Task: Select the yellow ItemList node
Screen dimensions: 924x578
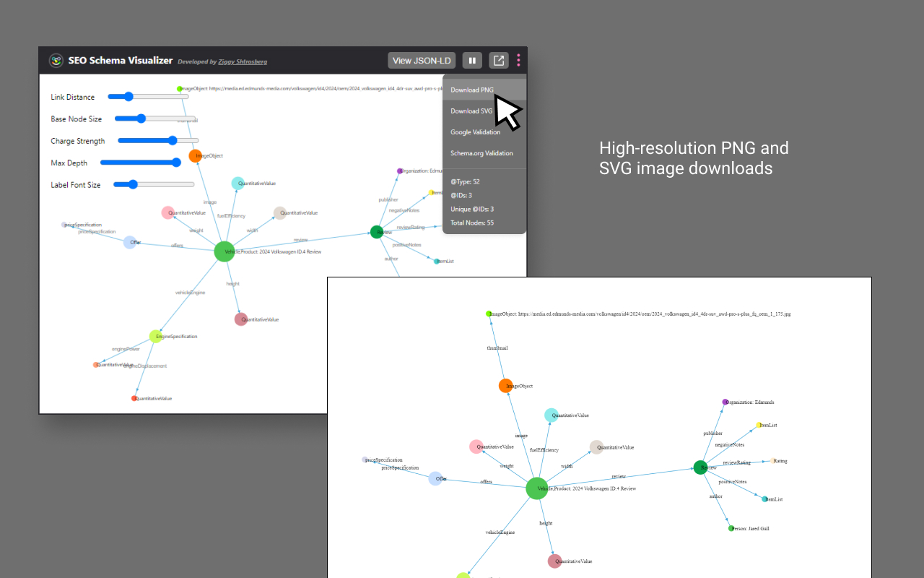Action: pyautogui.click(x=430, y=194)
